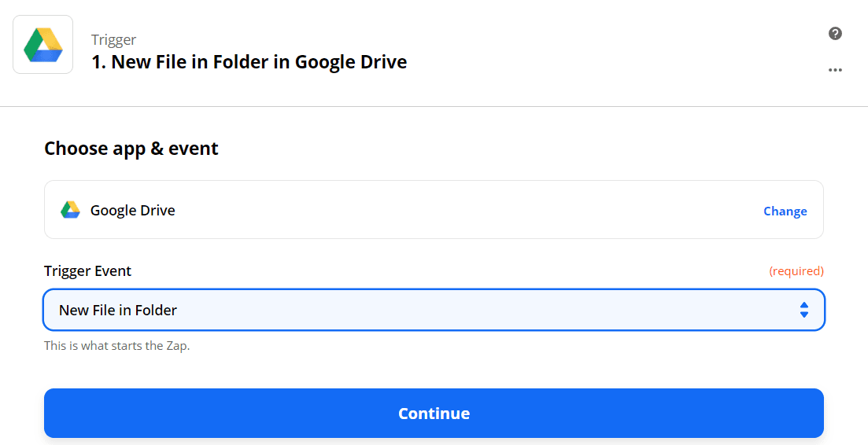Open the three-dot more options menu
This screenshot has width=868, height=445.
tap(835, 70)
